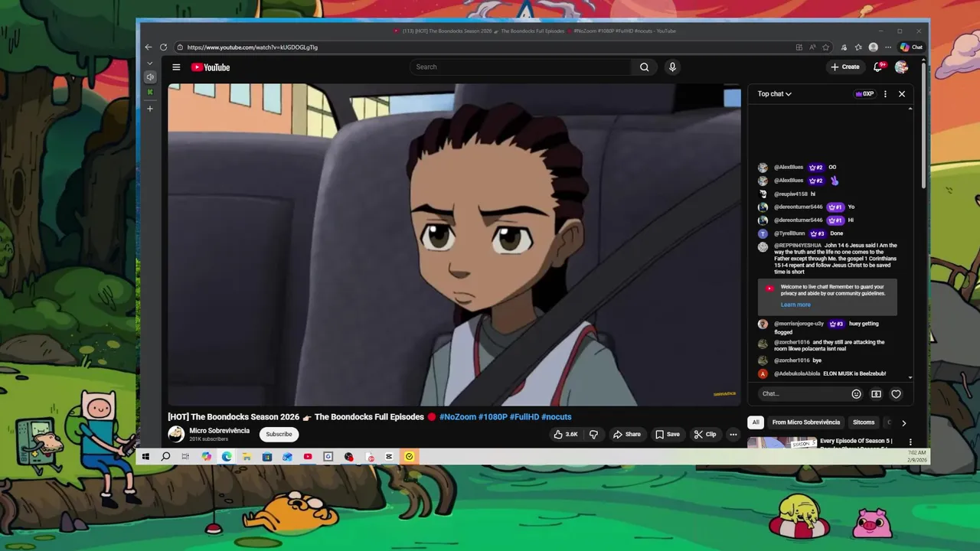
Task: Select the All filter chip
Action: point(756,422)
